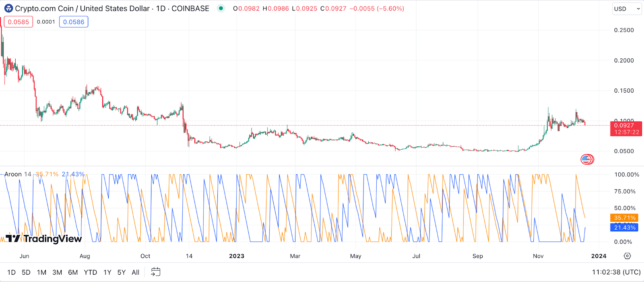Click the Aug label on time axis
The height and width of the screenshot is (282, 644).
(x=85, y=256)
